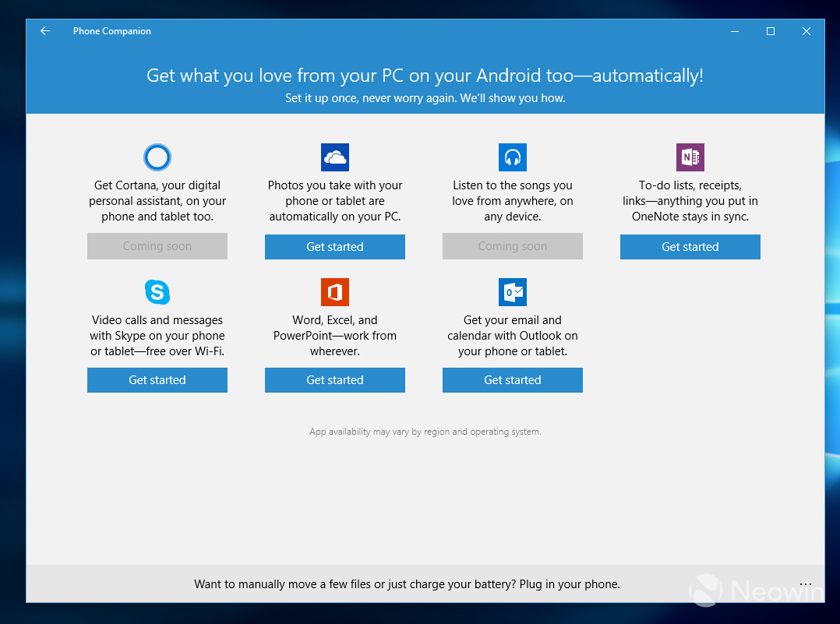The width and height of the screenshot is (840, 624).
Task: Click the 'To-do lists, receipts' OneNote text
Action: [690, 201]
